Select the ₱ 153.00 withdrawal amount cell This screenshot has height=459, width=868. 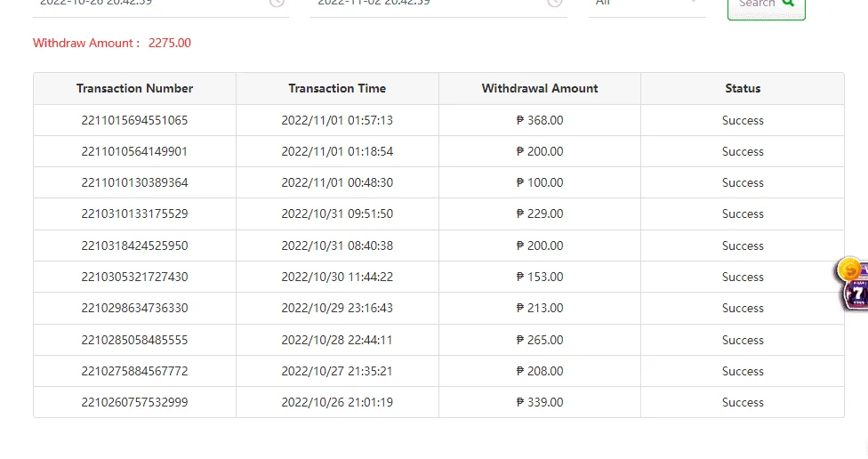point(540,277)
